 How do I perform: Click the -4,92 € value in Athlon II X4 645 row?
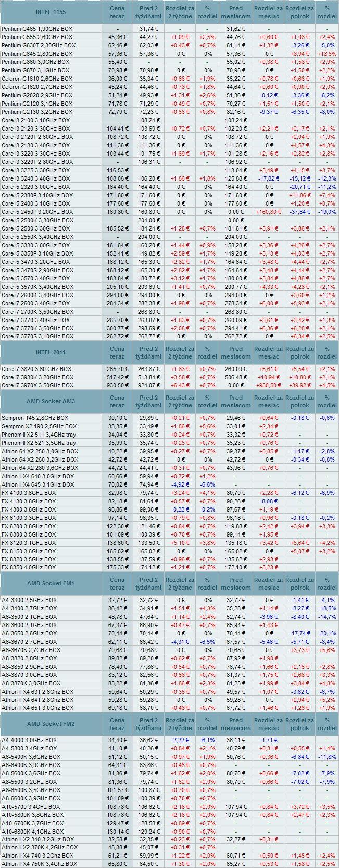click(x=180, y=484)
